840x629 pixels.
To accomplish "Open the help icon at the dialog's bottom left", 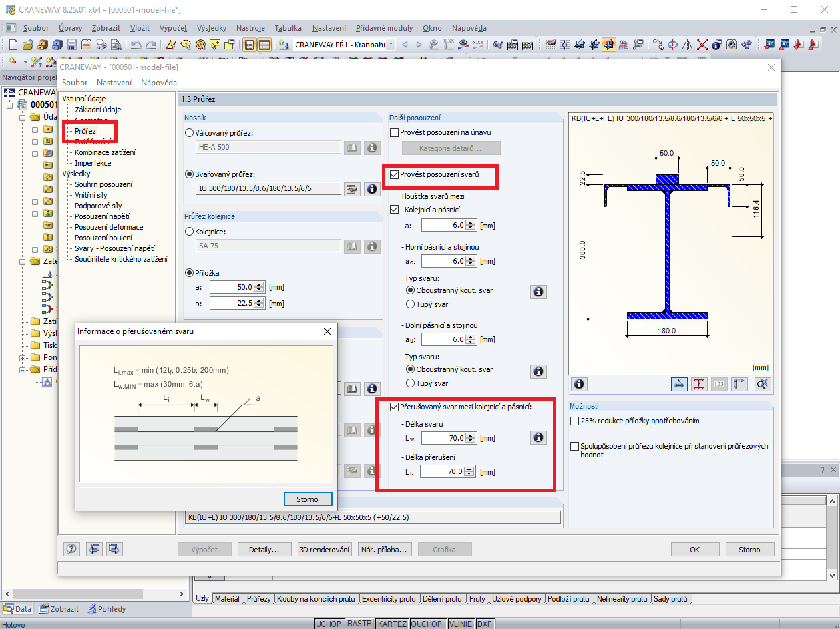I will pyautogui.click(x=72, y=549).
